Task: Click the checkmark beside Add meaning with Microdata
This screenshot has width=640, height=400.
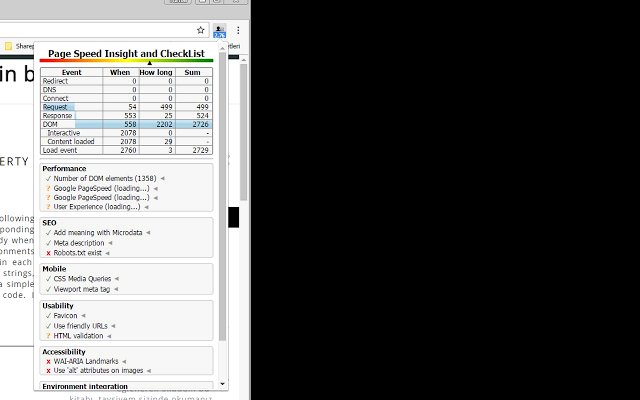Action: coord(48,233)
